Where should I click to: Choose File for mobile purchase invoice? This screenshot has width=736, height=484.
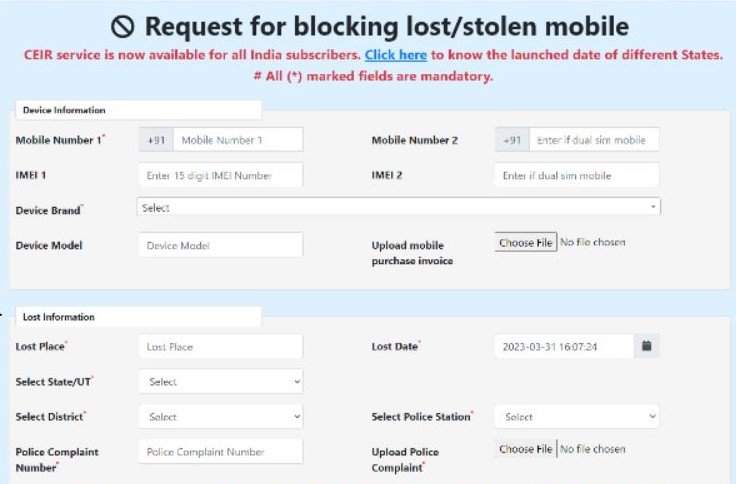coord(526,242)
